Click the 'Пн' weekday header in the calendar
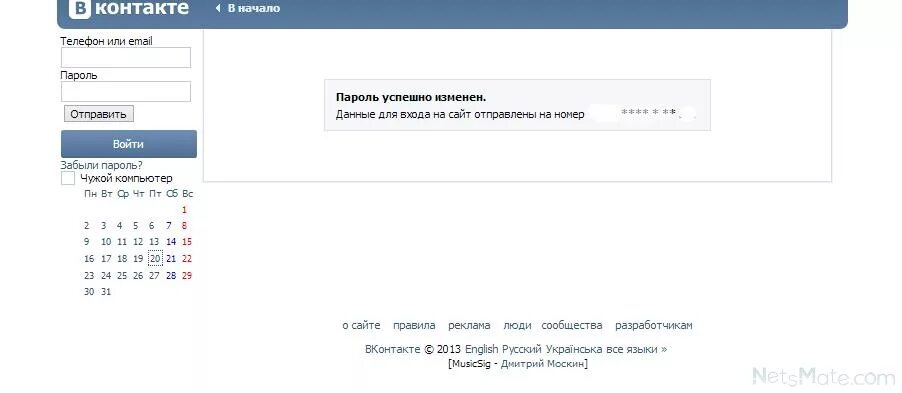 click(x=90, y=194)
